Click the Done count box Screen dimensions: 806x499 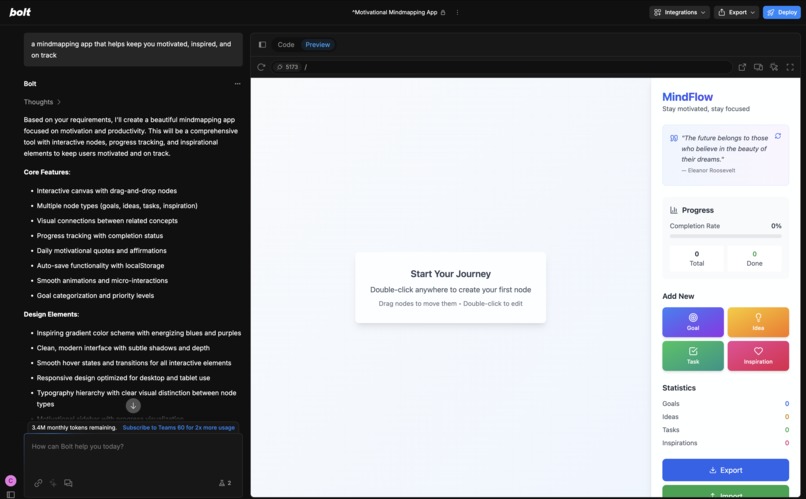754,258
